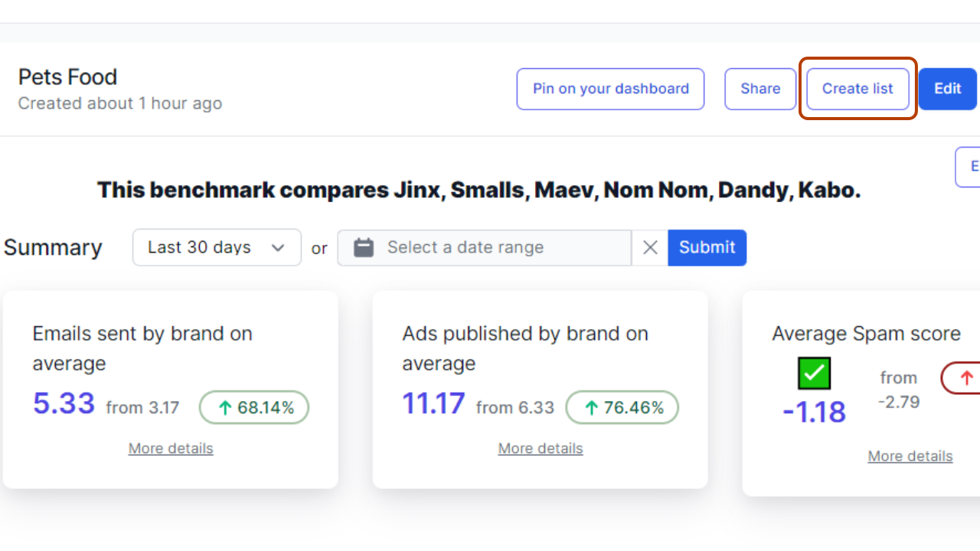Image resolution: width=980 pixels, height=551 pixels.
Task: Click the partially visible button below Edit
Action: pyautogui.click(x=969, y=167)
